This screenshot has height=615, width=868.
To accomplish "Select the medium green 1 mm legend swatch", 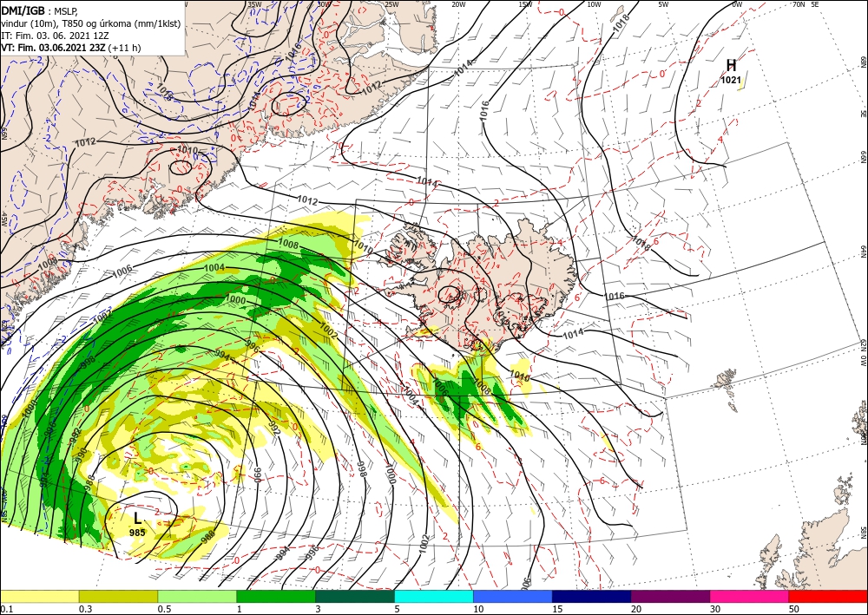I will tap(276, 596).
